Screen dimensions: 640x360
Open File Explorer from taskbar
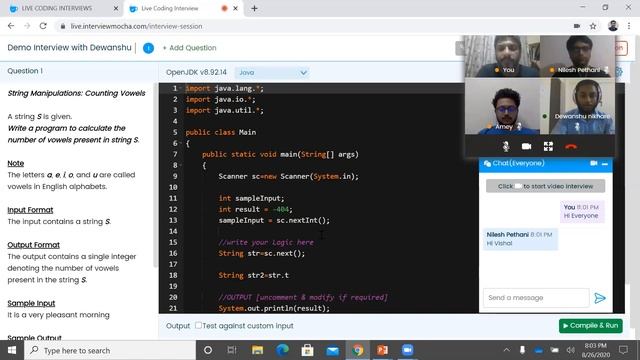(257, 350)
